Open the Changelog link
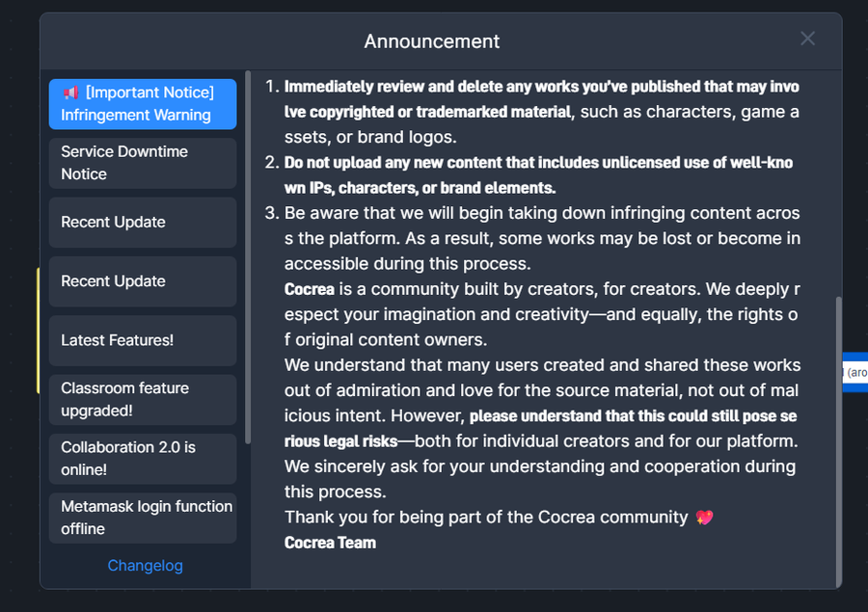 pyautogui.click(x=145, y=566)
